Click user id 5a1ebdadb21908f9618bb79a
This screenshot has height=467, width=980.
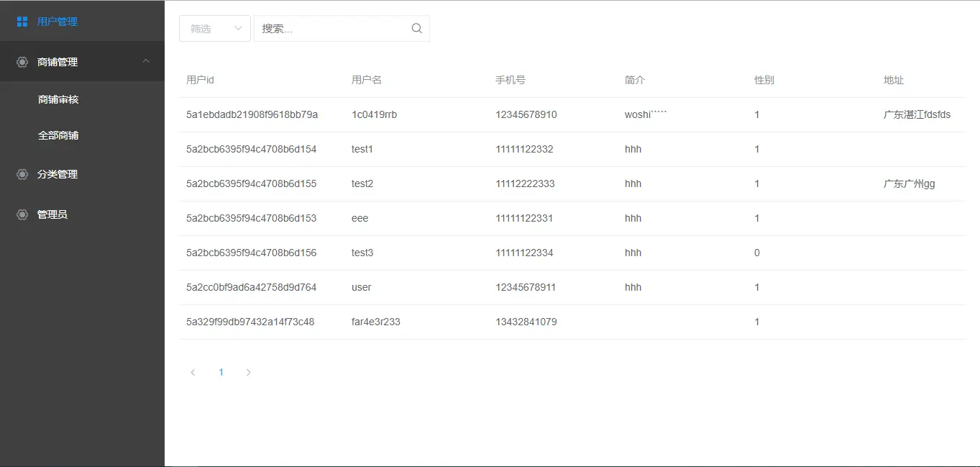point(252,114)
